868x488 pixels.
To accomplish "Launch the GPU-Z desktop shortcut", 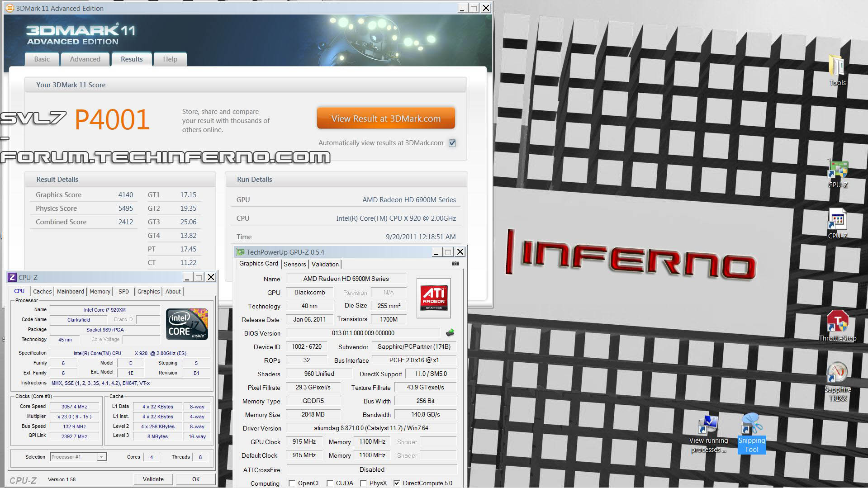I will 837,174.
